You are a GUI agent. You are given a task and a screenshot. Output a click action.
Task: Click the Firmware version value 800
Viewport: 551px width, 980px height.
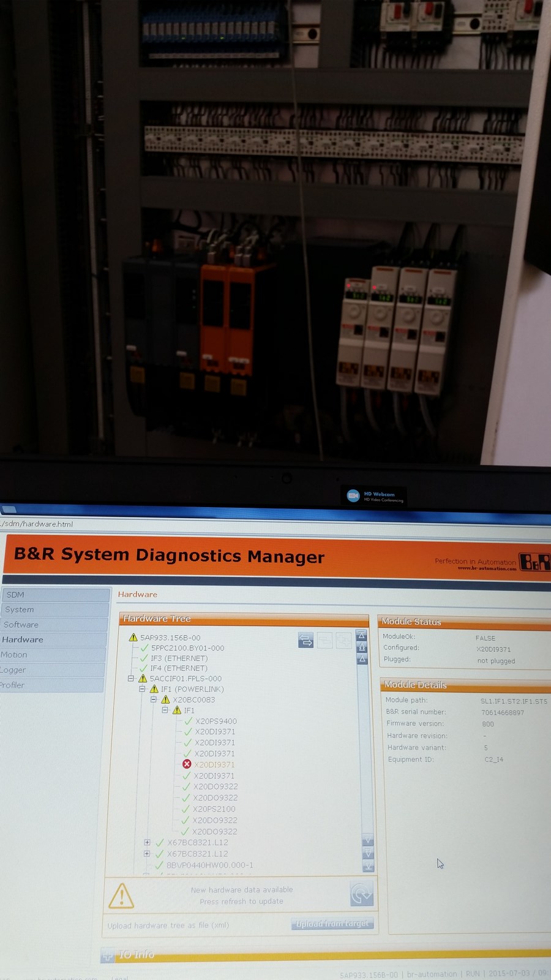pyautogui.click(x=488, y=724)
